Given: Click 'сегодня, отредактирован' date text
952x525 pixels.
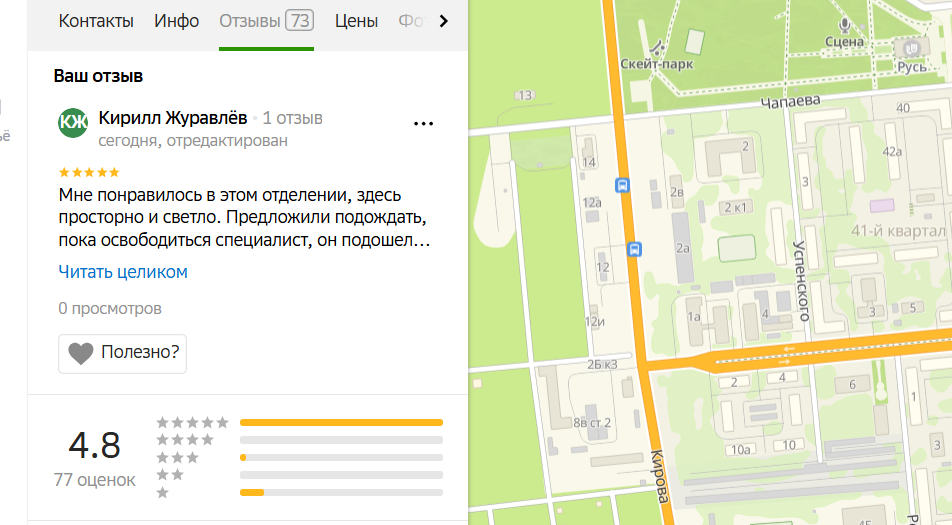Looking at the screenshot, I should coord(193,141).
